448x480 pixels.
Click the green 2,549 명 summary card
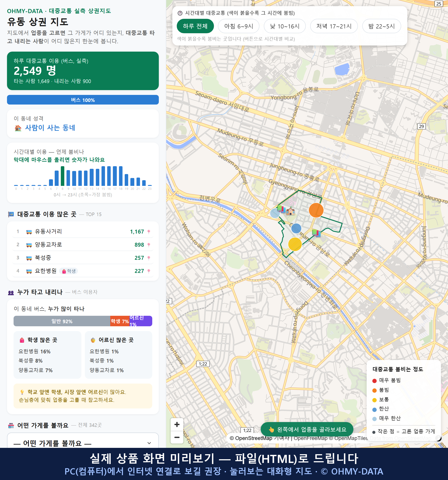83,71
